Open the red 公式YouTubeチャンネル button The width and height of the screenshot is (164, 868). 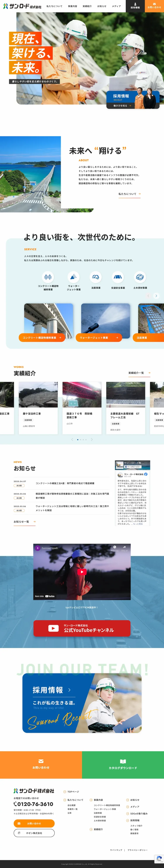click(82, 628)
